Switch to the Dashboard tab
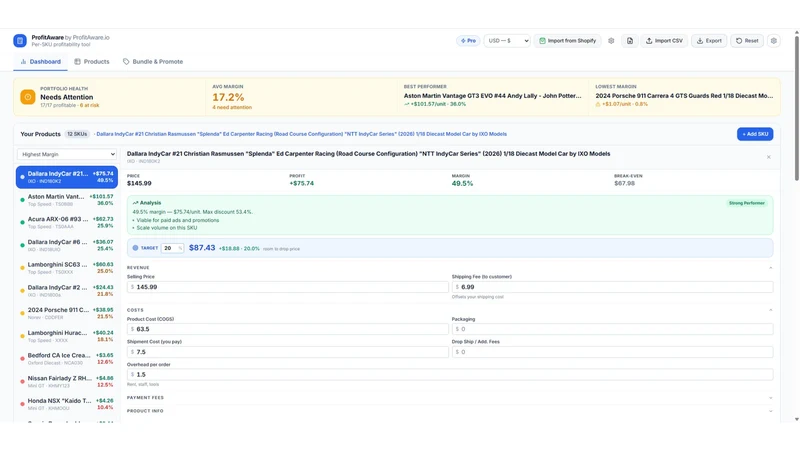This screenshot has width=800, height=450. (x=40, y=62)
